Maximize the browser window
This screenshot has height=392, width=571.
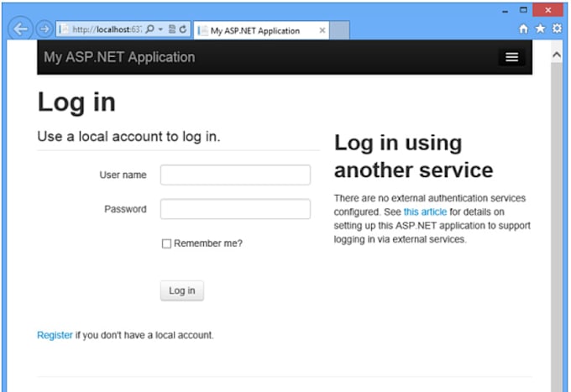pos(523,10)
